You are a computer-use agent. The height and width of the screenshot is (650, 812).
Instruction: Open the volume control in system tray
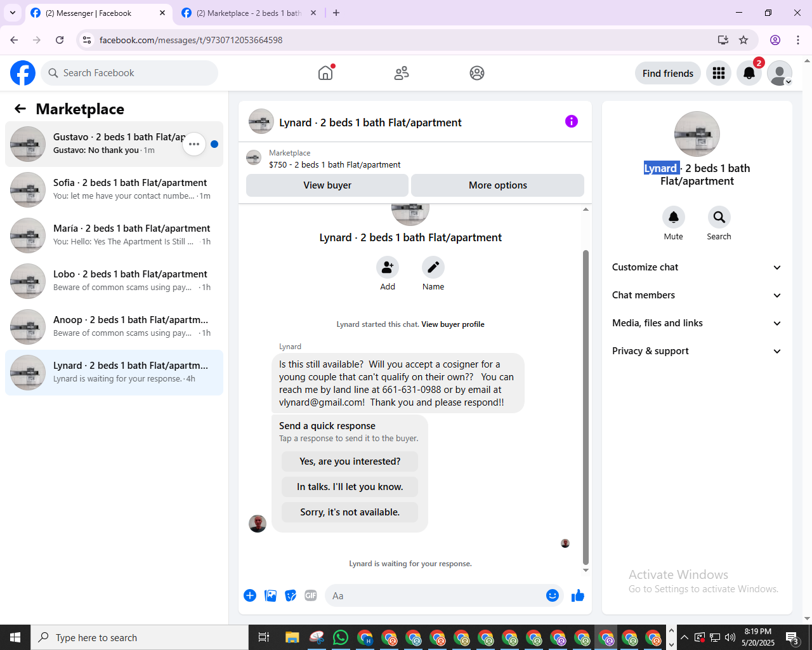pyautogui.click(x=730, y=637)
